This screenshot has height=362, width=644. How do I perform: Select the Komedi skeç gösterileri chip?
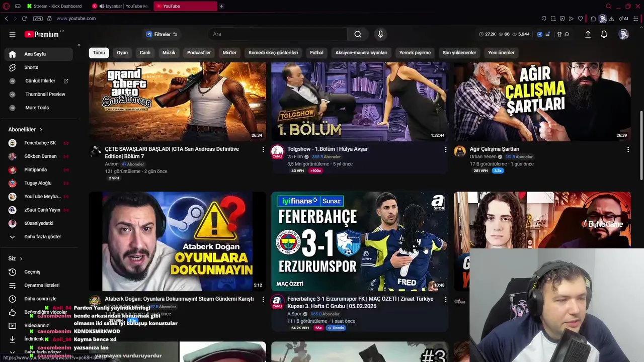click(273, 53)
